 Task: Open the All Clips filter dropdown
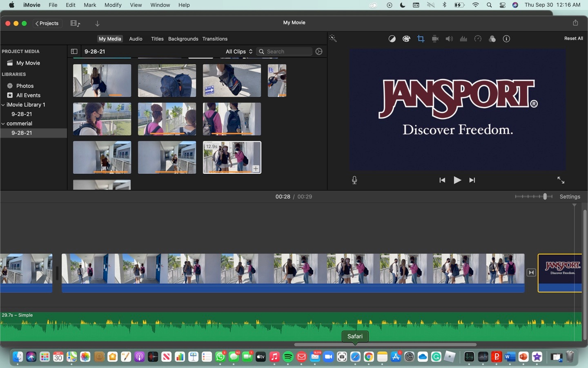pos(239,52)
